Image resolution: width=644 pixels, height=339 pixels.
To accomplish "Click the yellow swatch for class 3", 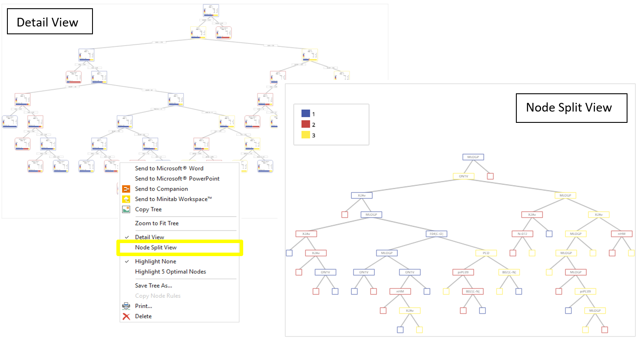I will coord(306,135).
